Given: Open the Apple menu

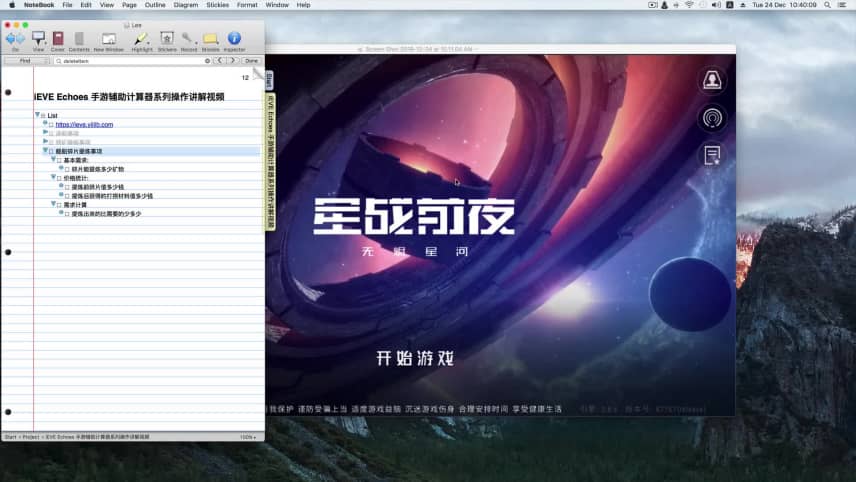Looking at the screenshot, I should (12, 5).
